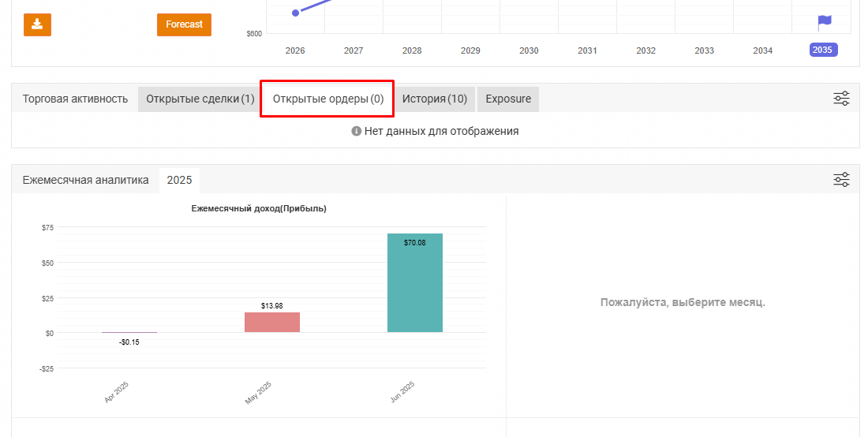Switch to the Открытые ордеры (0) tab
Viewport: 868px width, 437px height.
click(x=327, y=99)
